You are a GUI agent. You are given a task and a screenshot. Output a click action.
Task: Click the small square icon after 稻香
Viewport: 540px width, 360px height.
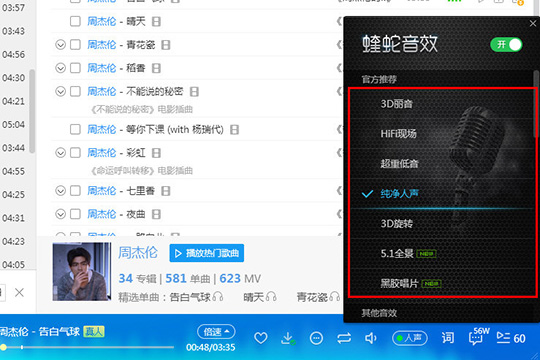156,68
